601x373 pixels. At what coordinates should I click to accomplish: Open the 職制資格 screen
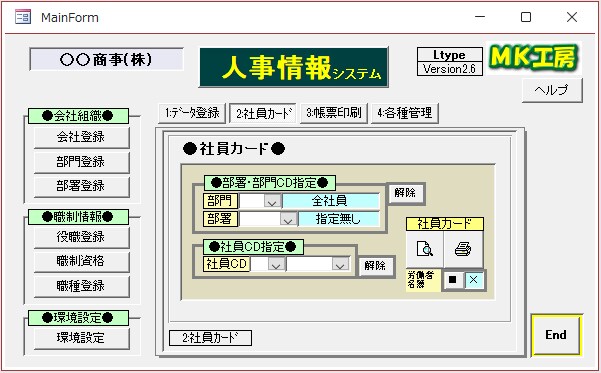click(x=81, y=261)
